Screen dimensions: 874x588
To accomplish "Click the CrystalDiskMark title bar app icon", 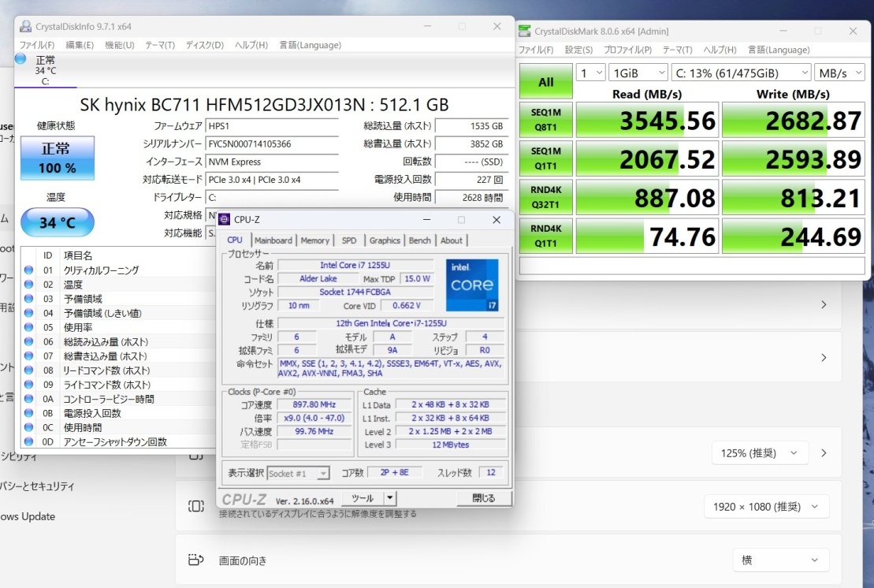I will pos(525,32).
